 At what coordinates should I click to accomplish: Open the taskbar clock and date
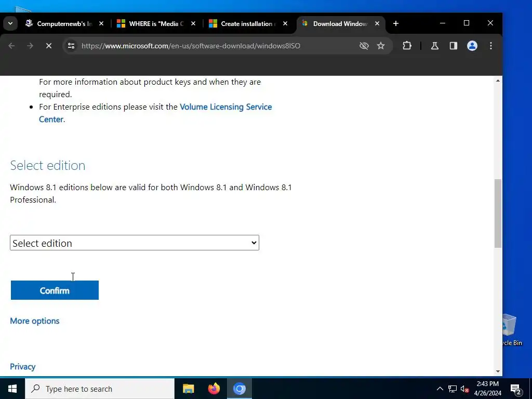(488, 389)
